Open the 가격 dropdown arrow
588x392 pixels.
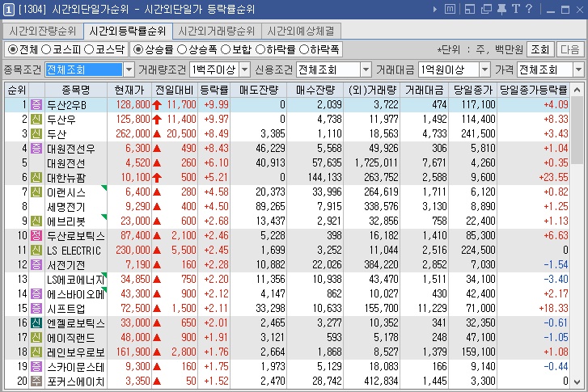[578, 70]
